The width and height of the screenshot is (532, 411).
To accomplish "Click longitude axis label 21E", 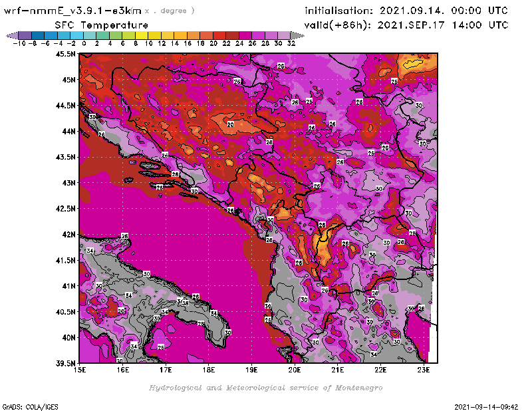I will (338, 370).
